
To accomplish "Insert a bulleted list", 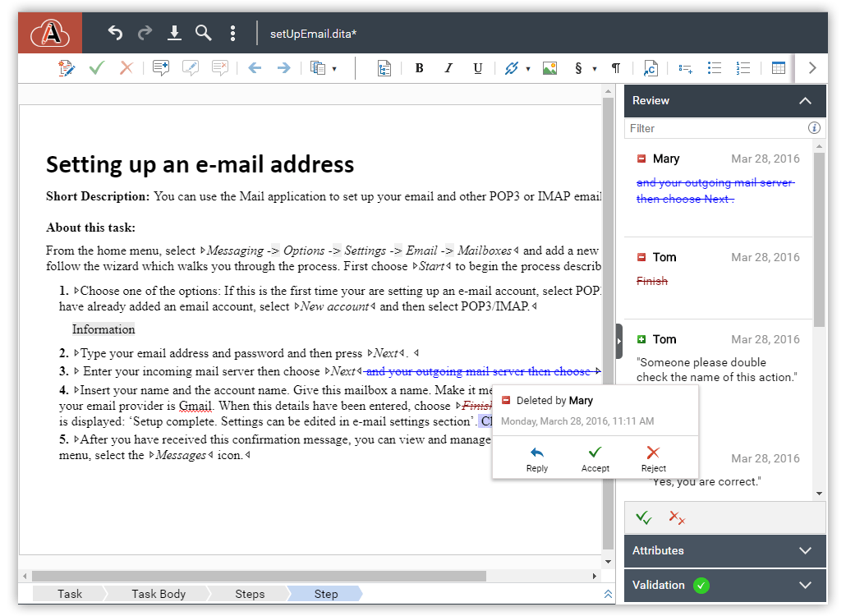I will (715, 68).
